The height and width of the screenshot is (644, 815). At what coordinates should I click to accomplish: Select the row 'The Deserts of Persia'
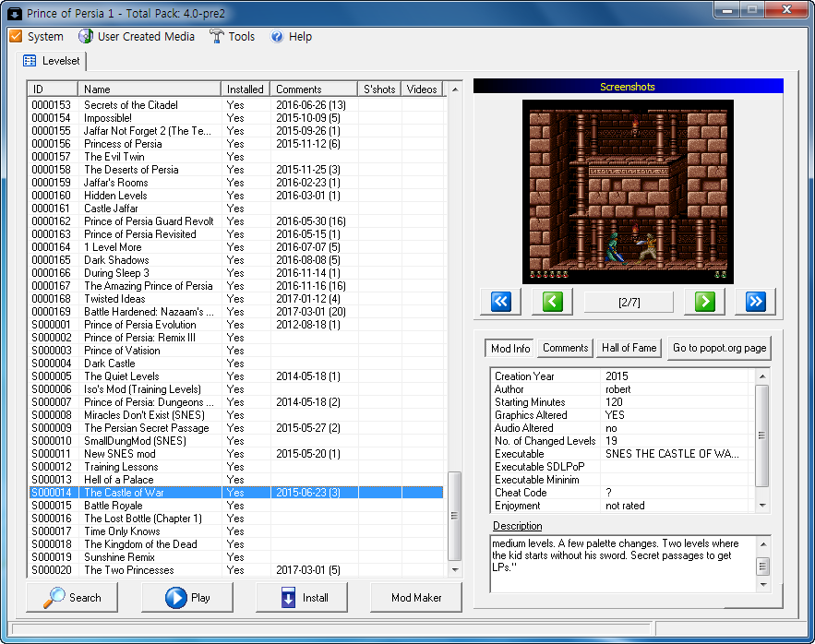[236, 170]
